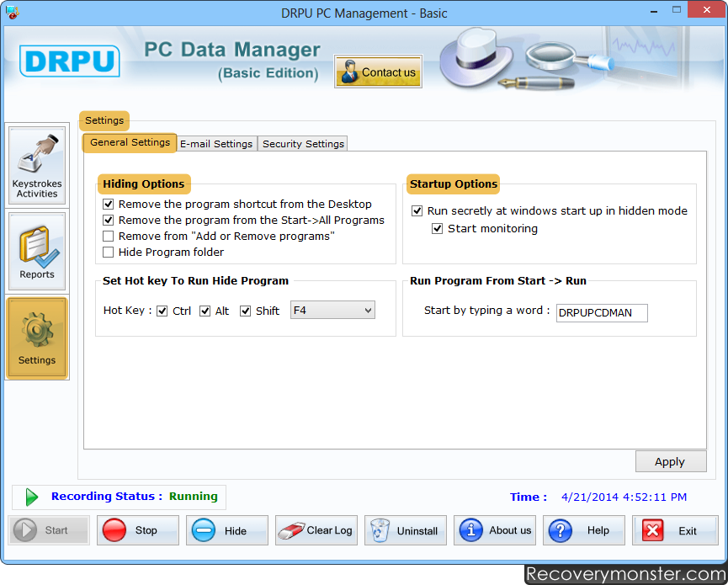This screenshot has height=585, width=728.
Task: Uncheck Remove program shortcut from Desktop
Action: [x=109, y=205]
